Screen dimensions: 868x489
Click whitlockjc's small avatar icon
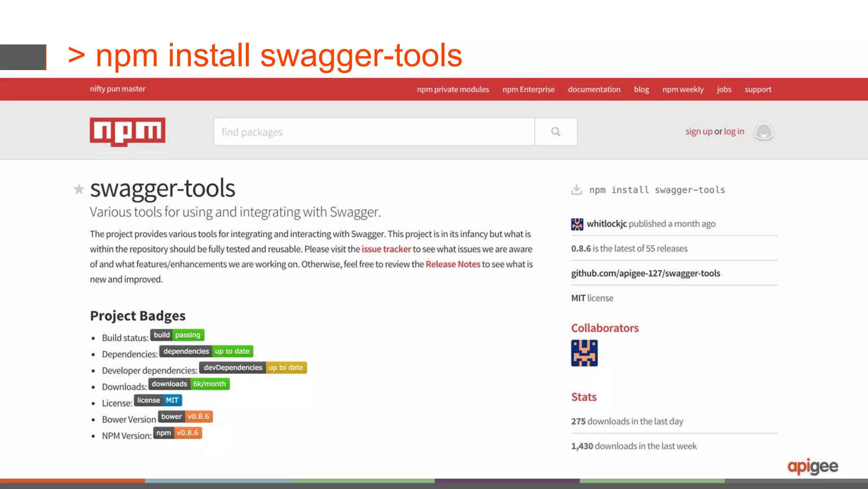577,224
